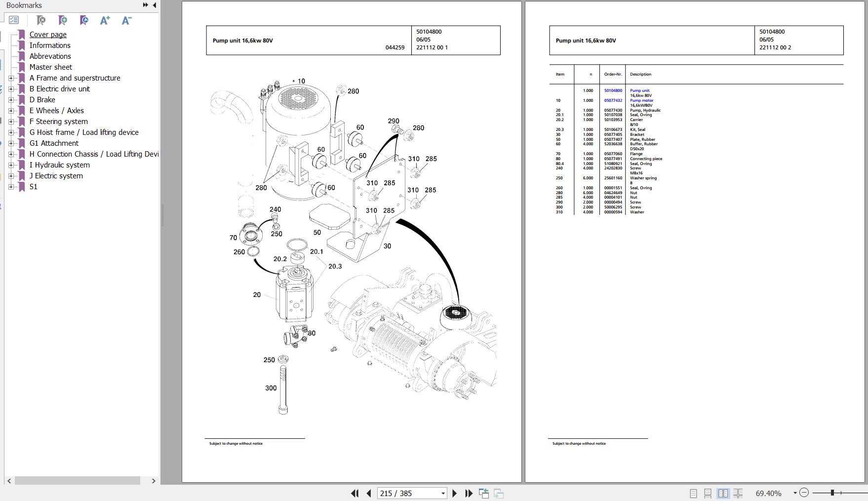Click the add new bookmark icon

[x=63, y=20]
